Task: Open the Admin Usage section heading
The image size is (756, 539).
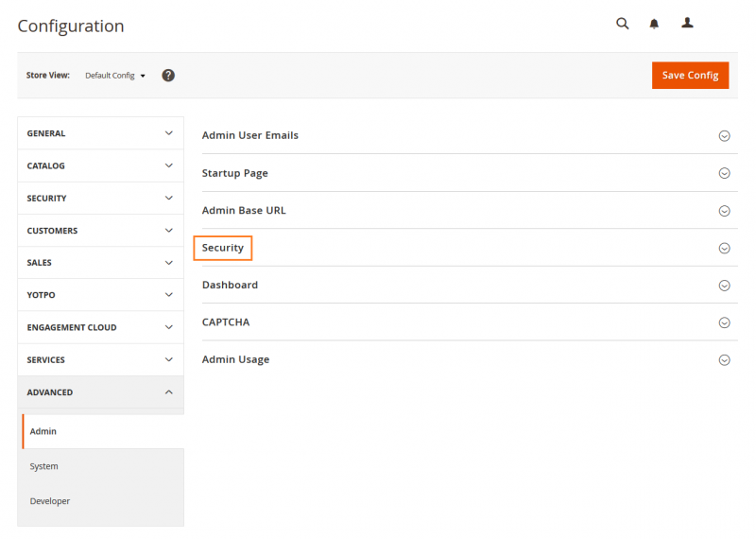Action: click(235, 359)
